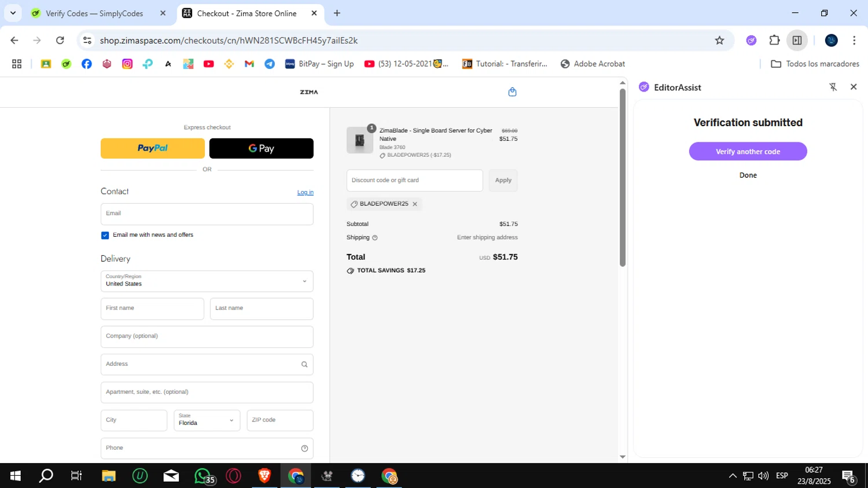868x488 pixels.
Task: Open the Adobe Acrobat bookmark
Action: pos(593,64)
